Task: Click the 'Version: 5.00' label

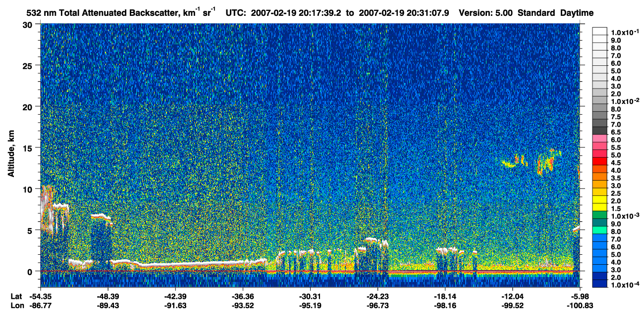Action: [485, 13]
